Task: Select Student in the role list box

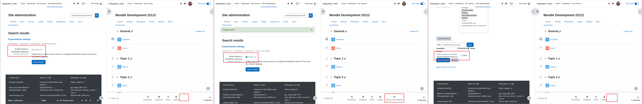Action: [x=465, y=18]
